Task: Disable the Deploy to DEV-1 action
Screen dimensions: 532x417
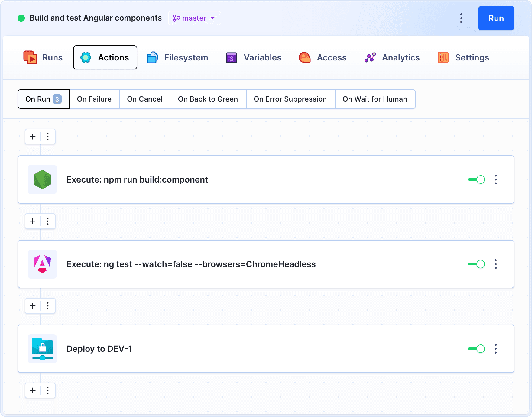Action: pyautogui.click(x=476, y=349)
